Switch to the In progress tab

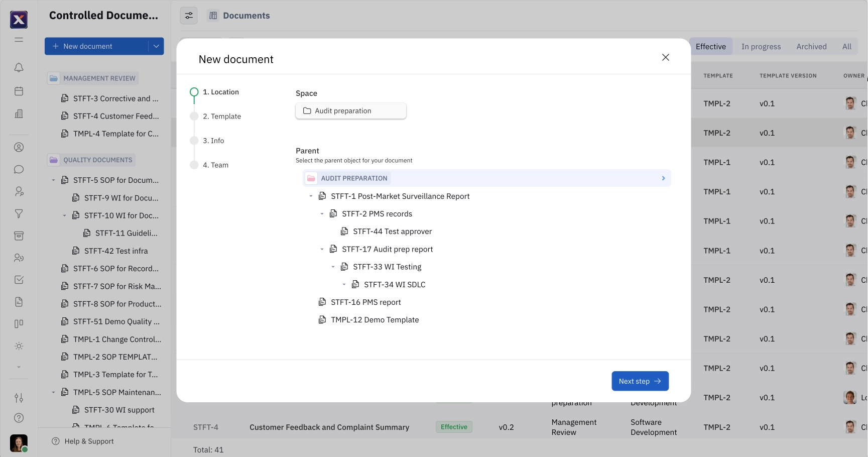[761, 46]
